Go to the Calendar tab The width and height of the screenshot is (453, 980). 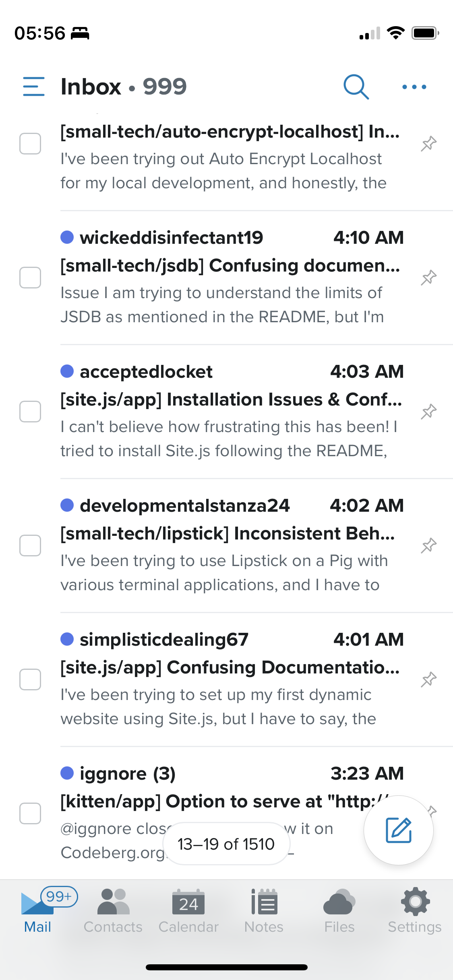coord(188,911)
